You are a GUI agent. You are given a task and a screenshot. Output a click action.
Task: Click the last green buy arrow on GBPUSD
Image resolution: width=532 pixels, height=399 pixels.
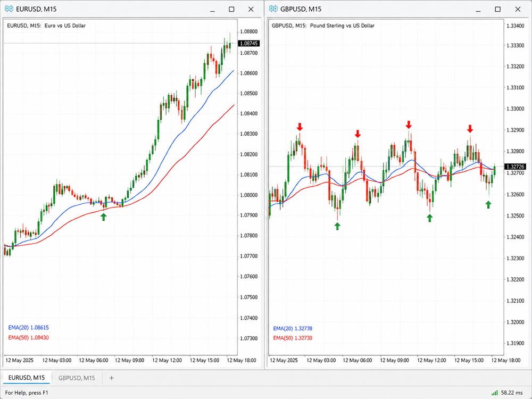(x=488, y=205)
